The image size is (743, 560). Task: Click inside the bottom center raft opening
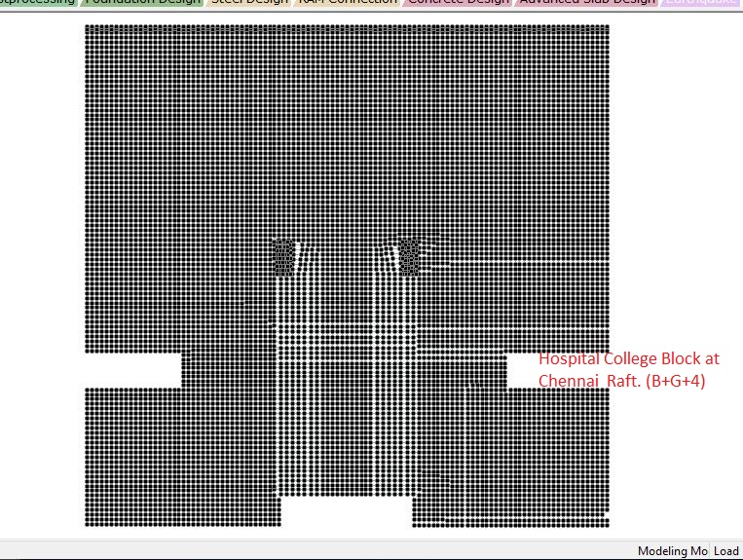pyautogui.click(x=346, y=510)
